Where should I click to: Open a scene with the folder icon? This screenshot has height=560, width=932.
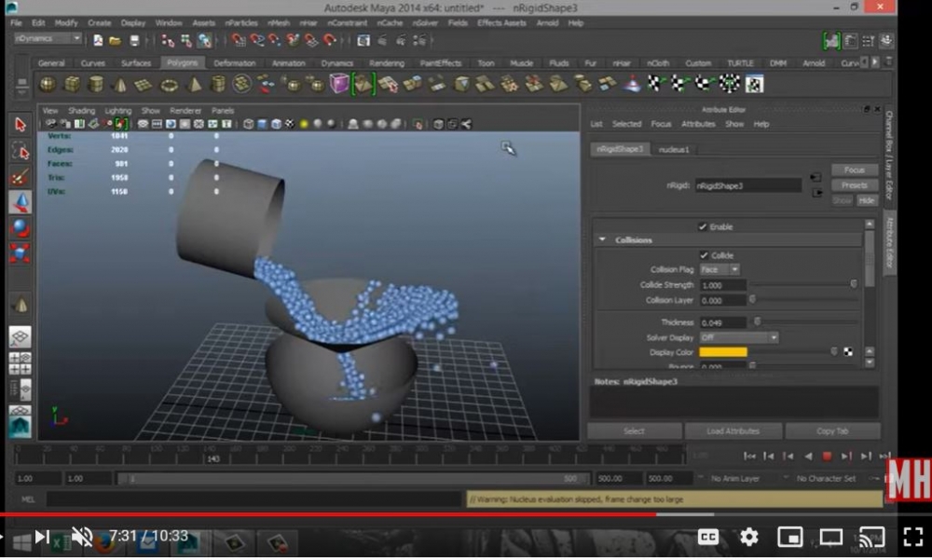116,40
